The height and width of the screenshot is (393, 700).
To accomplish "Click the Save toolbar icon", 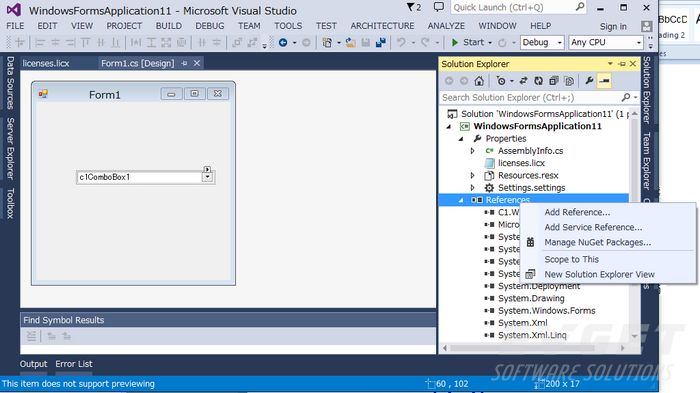I will coord(366,42).
